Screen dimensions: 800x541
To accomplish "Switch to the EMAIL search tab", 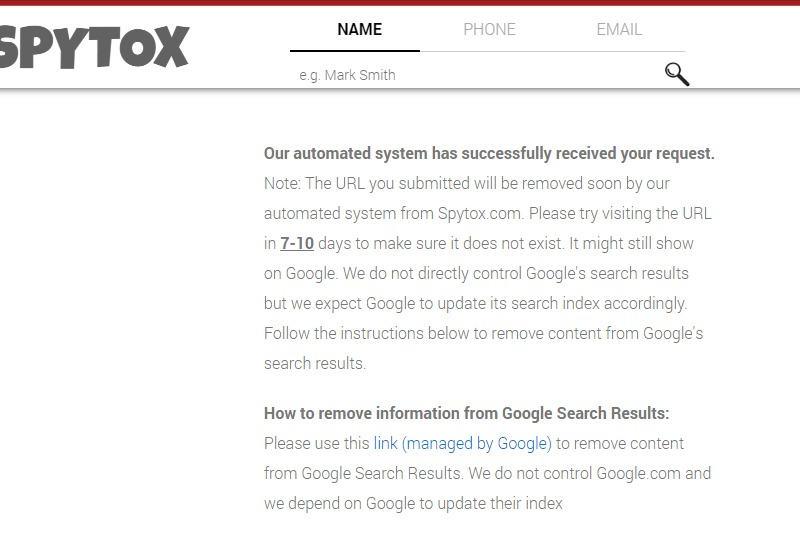I will pos(619,30).
